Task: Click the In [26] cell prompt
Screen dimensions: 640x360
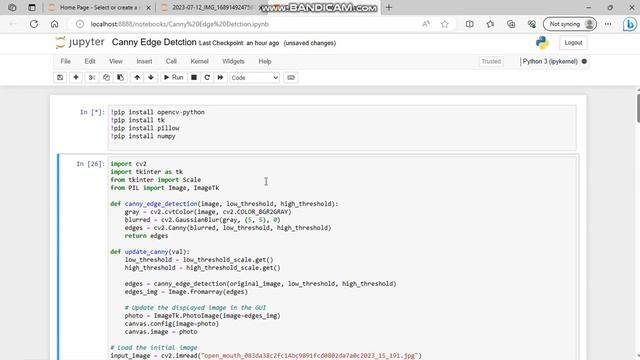Action: tap(91, 164)
